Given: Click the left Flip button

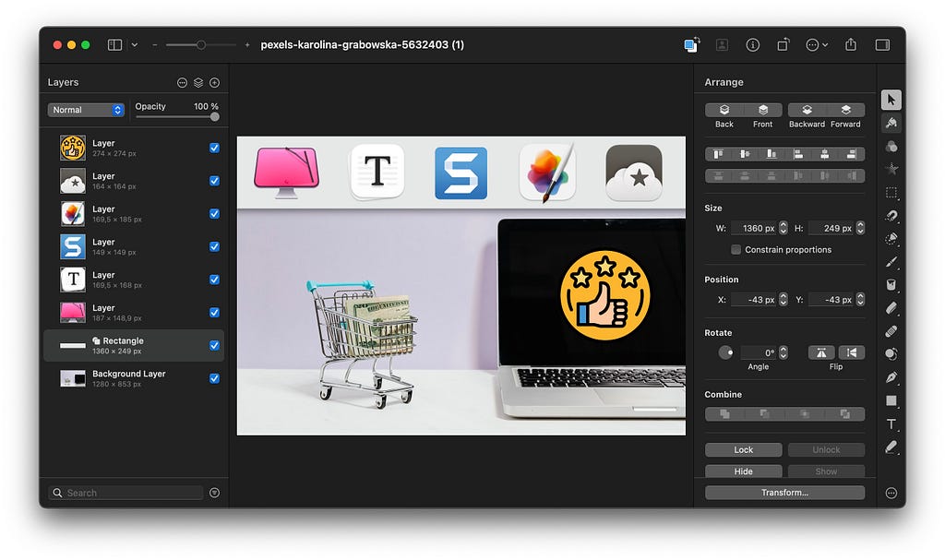Looking at the screenshot, I should (x=821, y=352).
